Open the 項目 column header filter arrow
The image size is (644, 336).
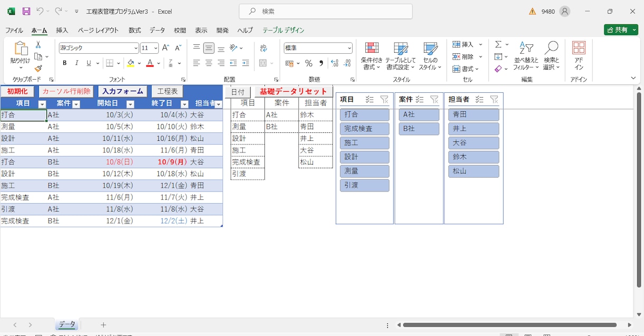(43, 104)
